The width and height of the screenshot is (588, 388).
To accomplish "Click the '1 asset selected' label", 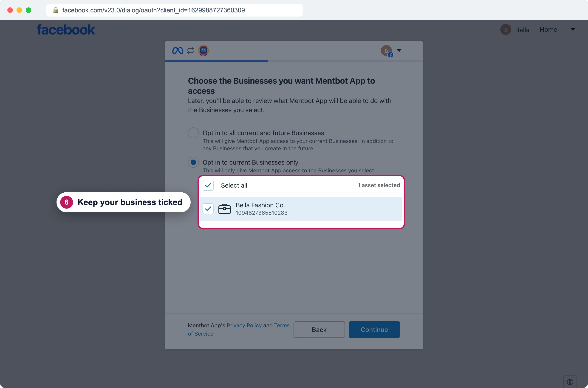I will [x=379, y=185].
